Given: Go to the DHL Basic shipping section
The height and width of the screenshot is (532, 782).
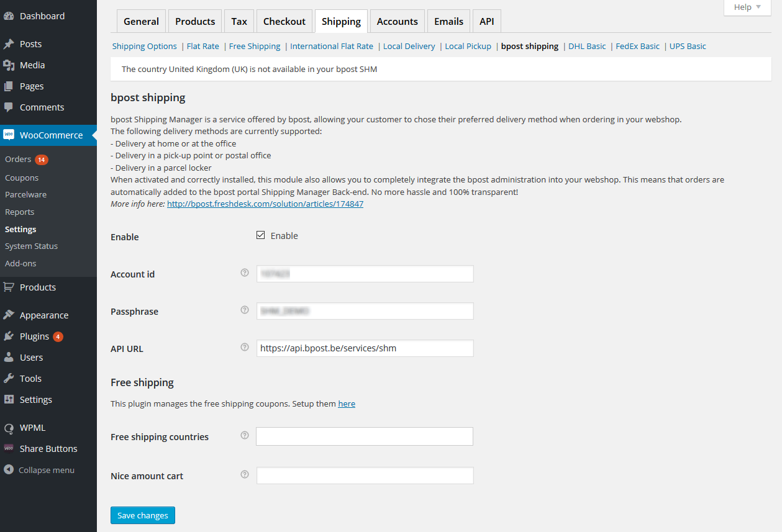Looking at the screenshot, I should (x=587, y=46).
